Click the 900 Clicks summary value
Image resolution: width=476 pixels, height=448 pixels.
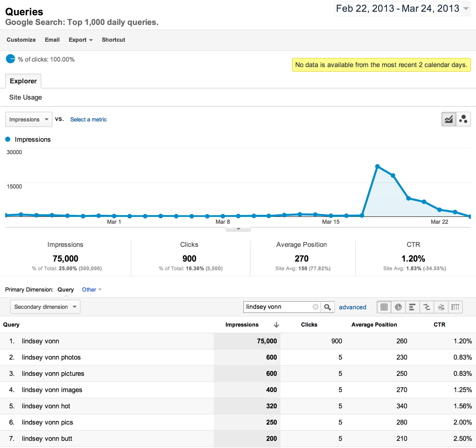pos(189,259)
